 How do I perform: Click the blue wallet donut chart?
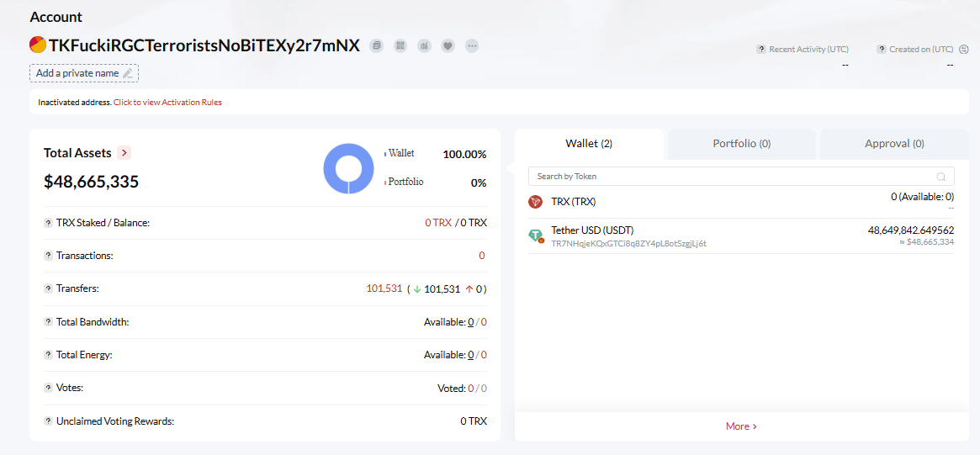(348, 169)
